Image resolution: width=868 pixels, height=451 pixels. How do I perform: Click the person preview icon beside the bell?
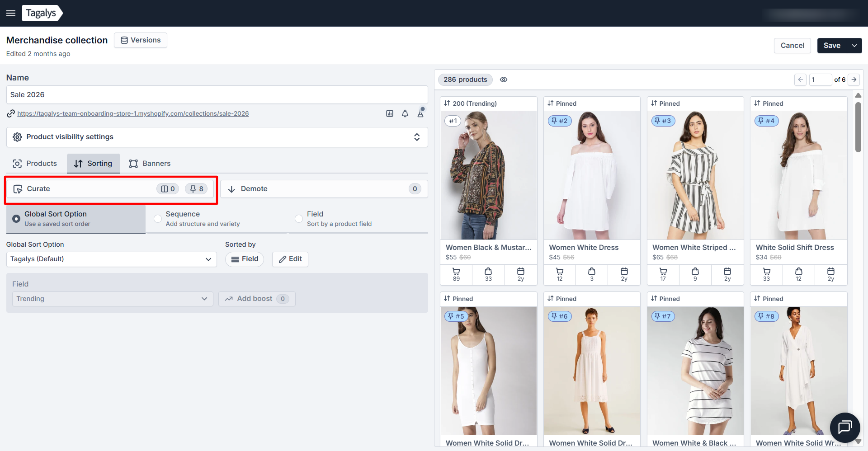420,113
